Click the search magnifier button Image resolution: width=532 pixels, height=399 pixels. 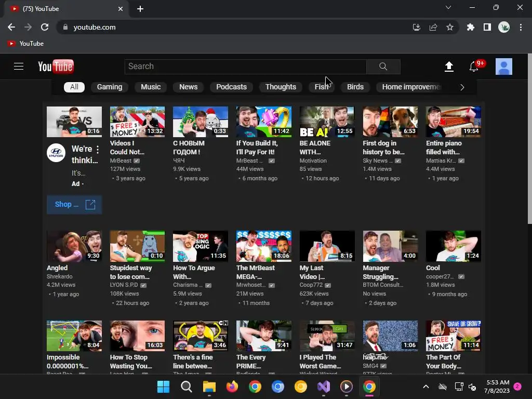coord(383,66)
